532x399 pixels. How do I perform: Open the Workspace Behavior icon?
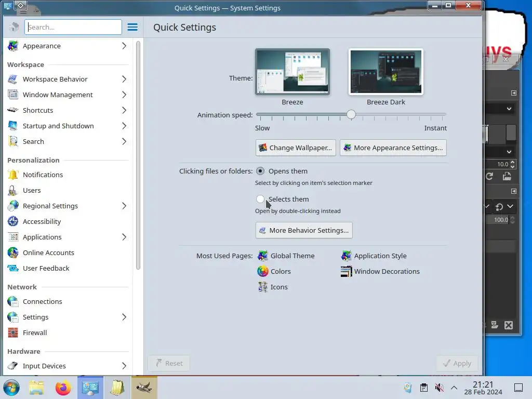pos(13,79)
